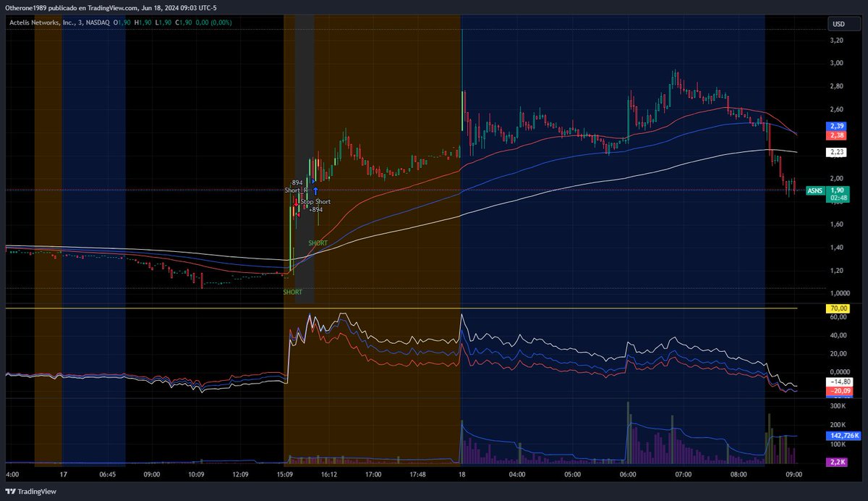
Task: Click the 04:00 time axis label
Action: click(516, 475)
